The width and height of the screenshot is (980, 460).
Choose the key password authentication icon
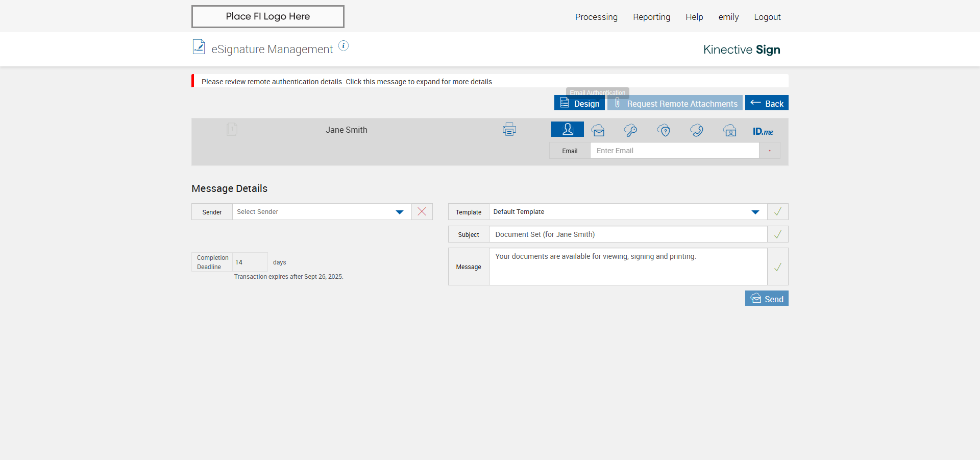pos(630,130)
